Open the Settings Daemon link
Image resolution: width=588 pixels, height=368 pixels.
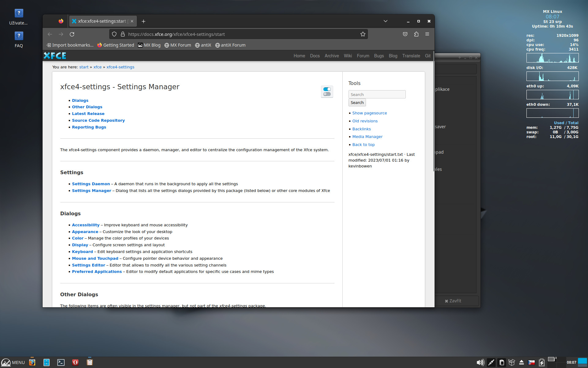click(x=91, y=184)
